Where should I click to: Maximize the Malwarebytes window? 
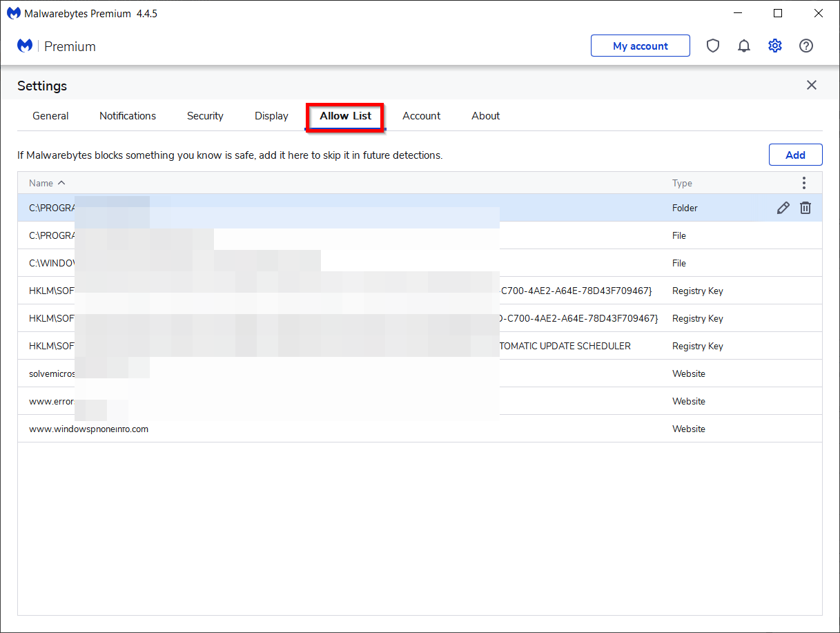[778, 13]
